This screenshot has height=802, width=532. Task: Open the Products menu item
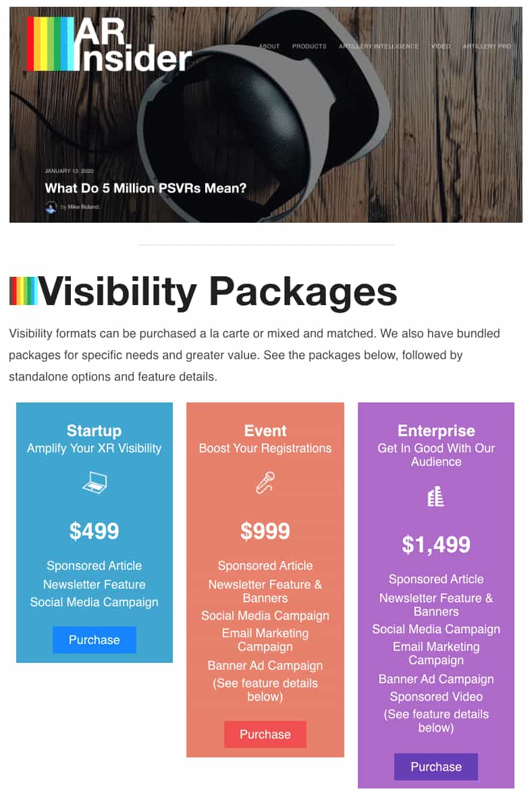click(309, 47)
